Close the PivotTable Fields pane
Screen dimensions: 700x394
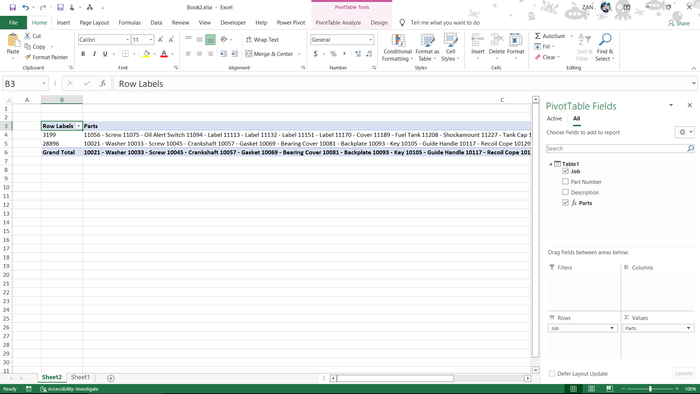click(690, 105)
